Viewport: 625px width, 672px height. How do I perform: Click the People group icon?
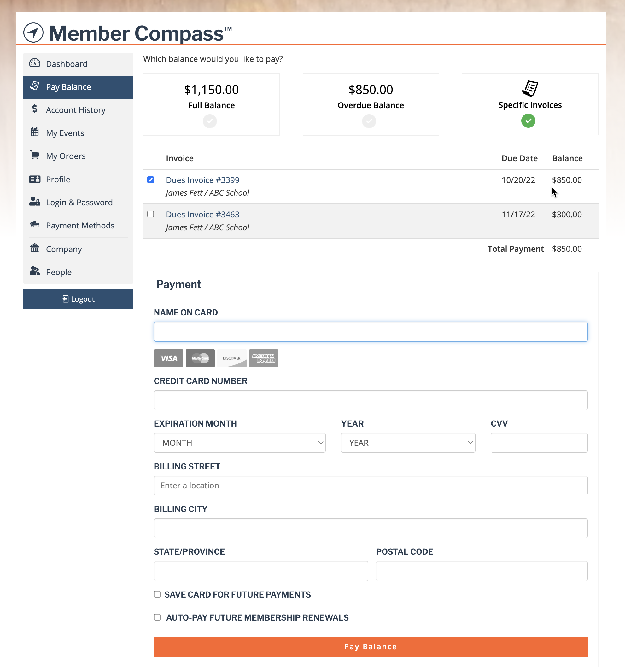pos(34,271)
